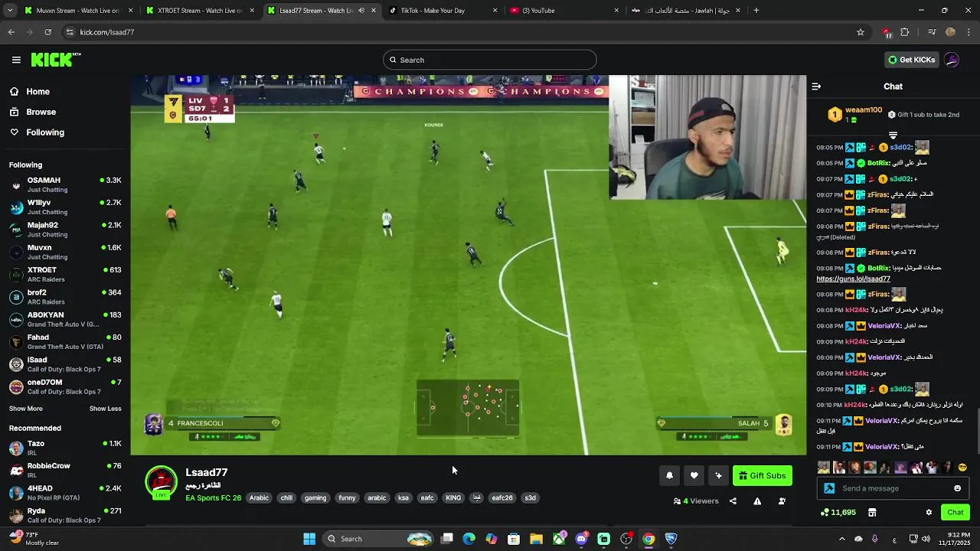This screenshot has width=980, height=551.
Task: Click the chat scrollbar thumb
Action: 978,432
